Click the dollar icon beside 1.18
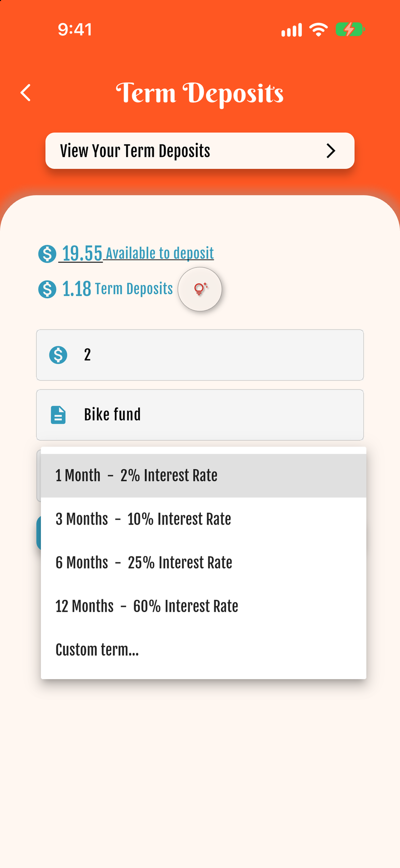The image size is (400, 868). (47, 289)
